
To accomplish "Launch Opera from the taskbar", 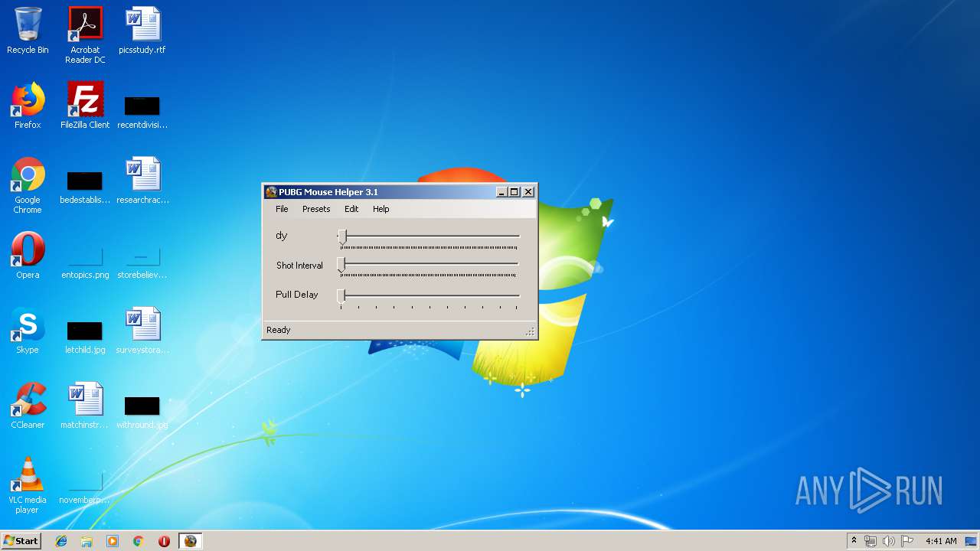I will (x=164, y=541).
